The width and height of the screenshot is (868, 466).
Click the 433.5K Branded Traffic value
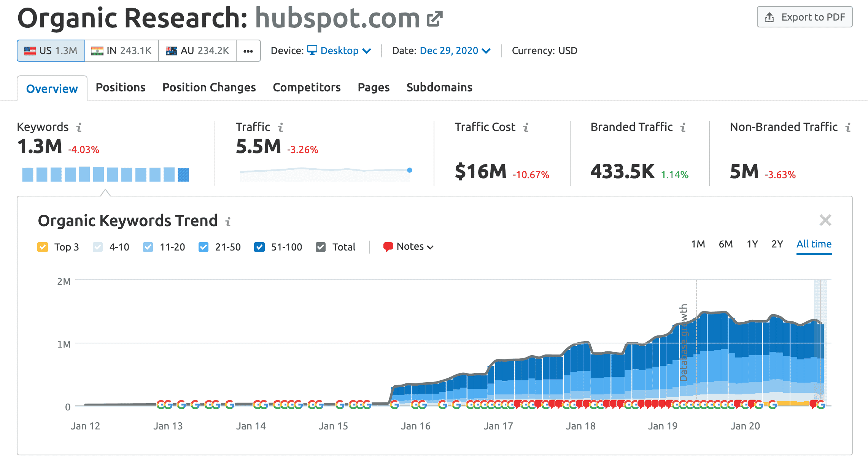click(x=622, y=171)
